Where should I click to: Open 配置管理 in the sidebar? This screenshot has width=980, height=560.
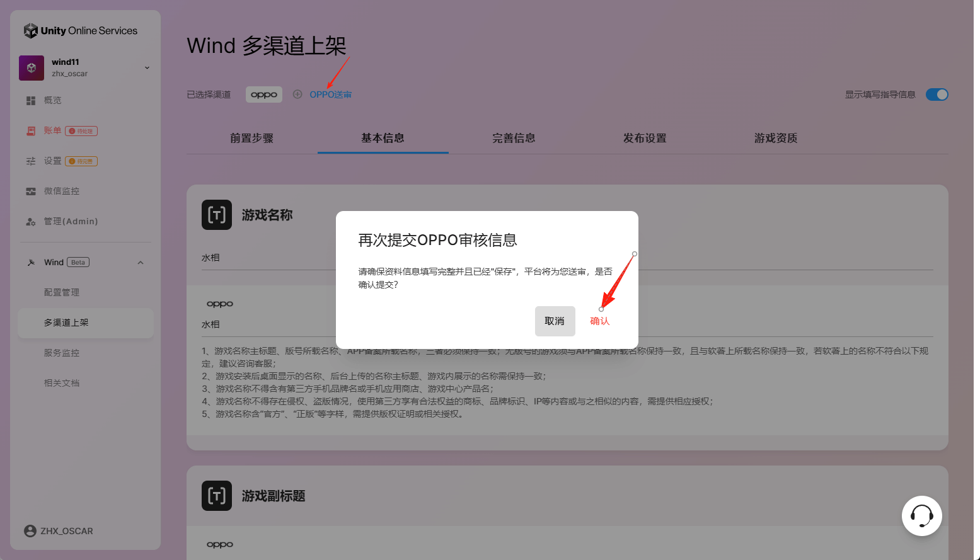click(x=62, y=292)
